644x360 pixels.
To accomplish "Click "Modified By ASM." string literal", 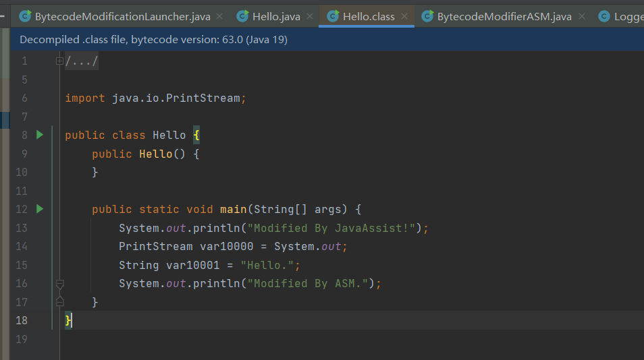I will pyautogui.click(x=308, y=283).
